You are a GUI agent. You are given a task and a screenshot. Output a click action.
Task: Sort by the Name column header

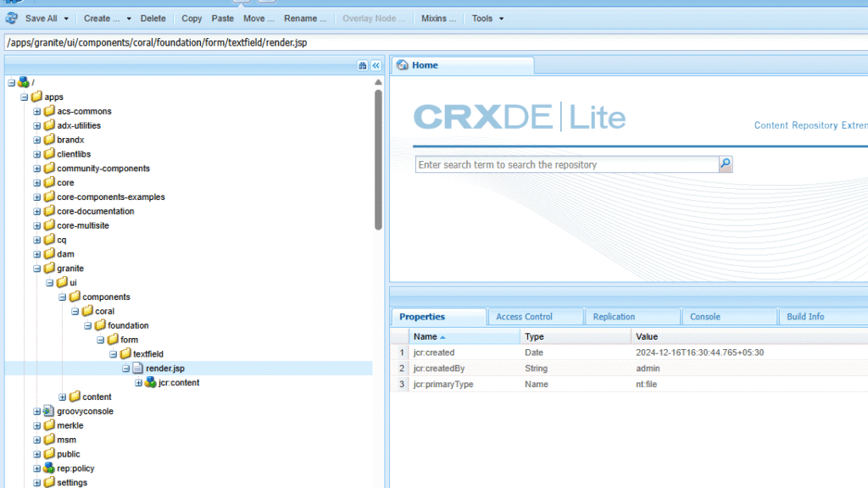click(x=464, y=336)
